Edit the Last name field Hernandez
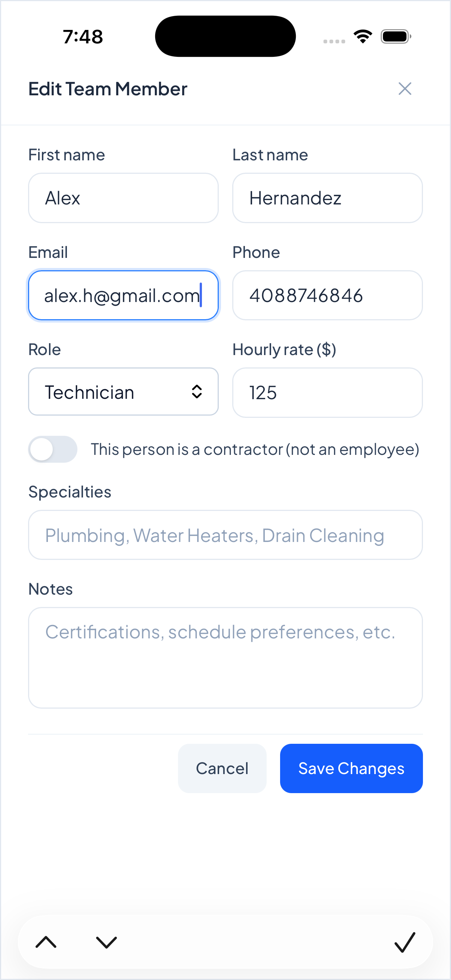Image resolution: width=451 pixels, height=980 pixels. coord(327,198)
